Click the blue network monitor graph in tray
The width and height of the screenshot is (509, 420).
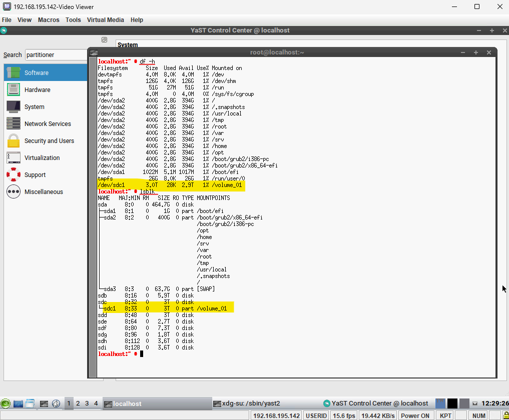pyautogui.click(x=440, y=403)
